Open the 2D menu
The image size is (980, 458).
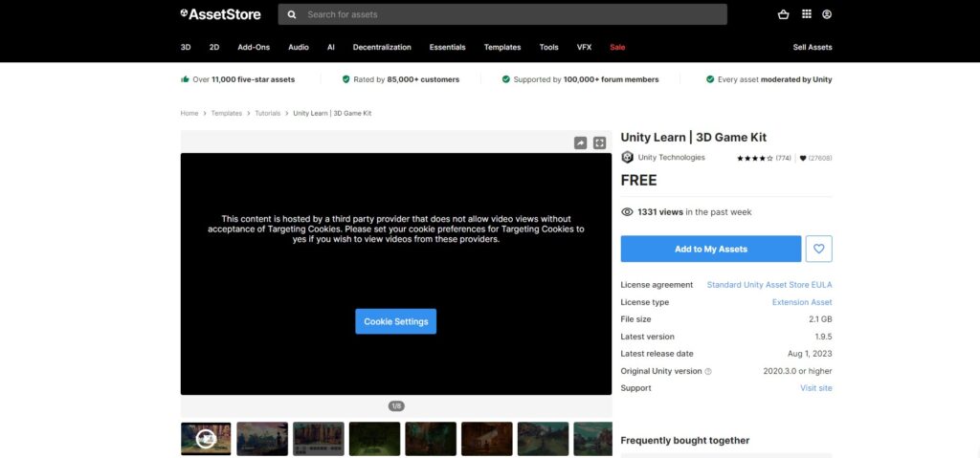pyautogui.click(x=214, y=47)
